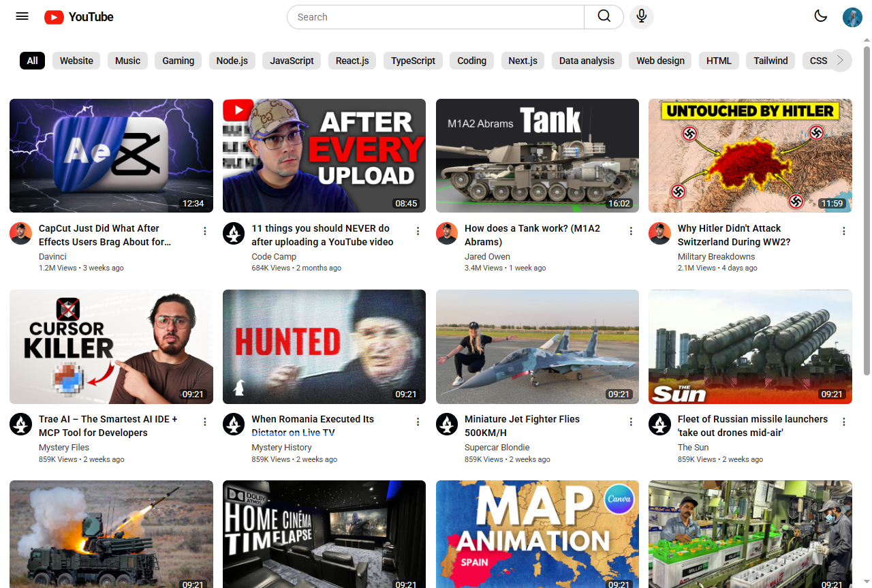This screenshot has height=588, width=872.
Task: Open options menu for Miniature Jet video
Action: coord(631,422)
